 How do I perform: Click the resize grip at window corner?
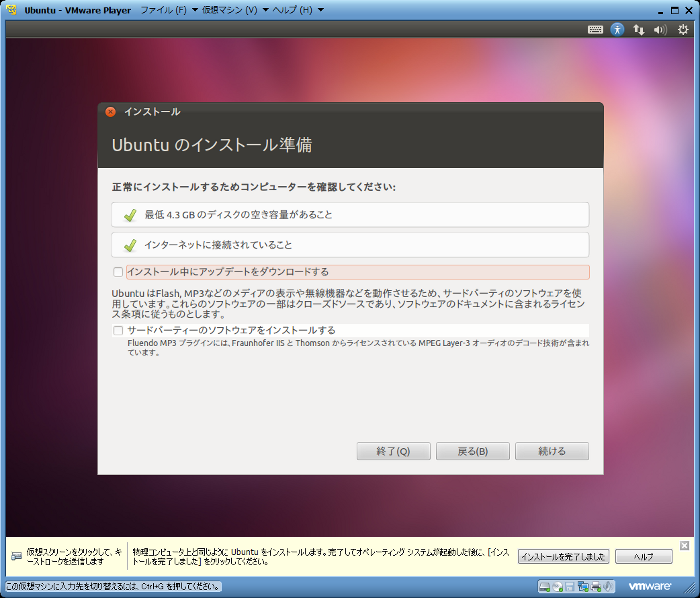click(x=691, y=590)
